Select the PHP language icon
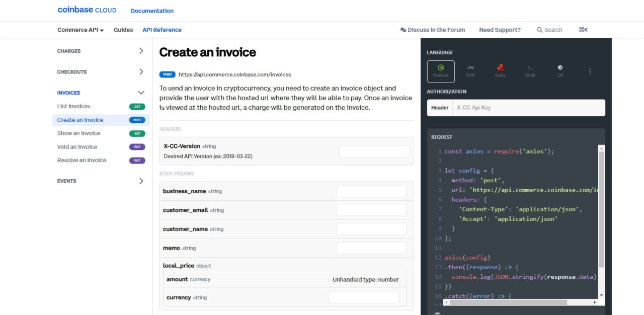 [x=470, y=71]
